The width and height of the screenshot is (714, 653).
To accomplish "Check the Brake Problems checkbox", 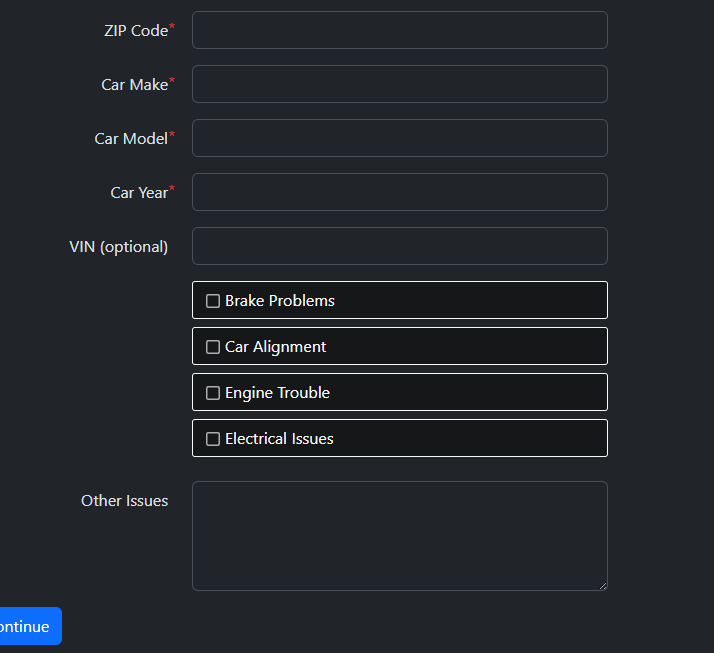I will (213, 301).
